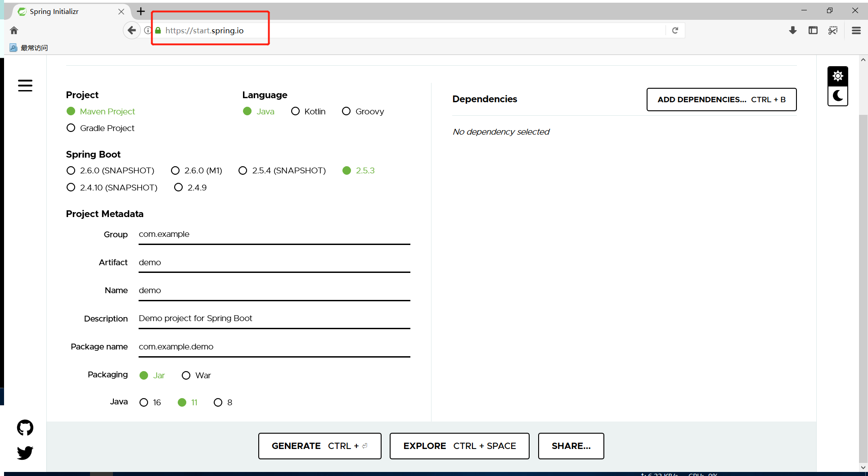Select Spring Boot 2.5.4 (SNAPSHOT)
Image resolution: width=868 pixels, height=476 pixels.
[282, 171]
